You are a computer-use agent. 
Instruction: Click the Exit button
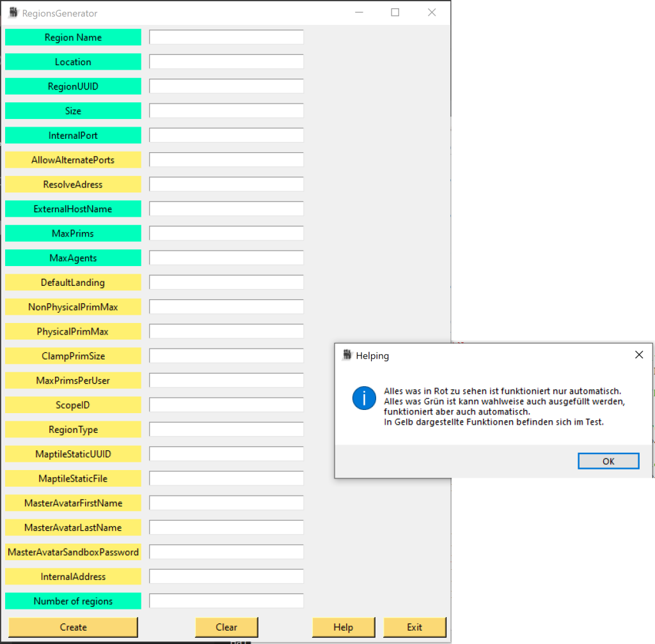pyautogui.click(x=414, y=627)
